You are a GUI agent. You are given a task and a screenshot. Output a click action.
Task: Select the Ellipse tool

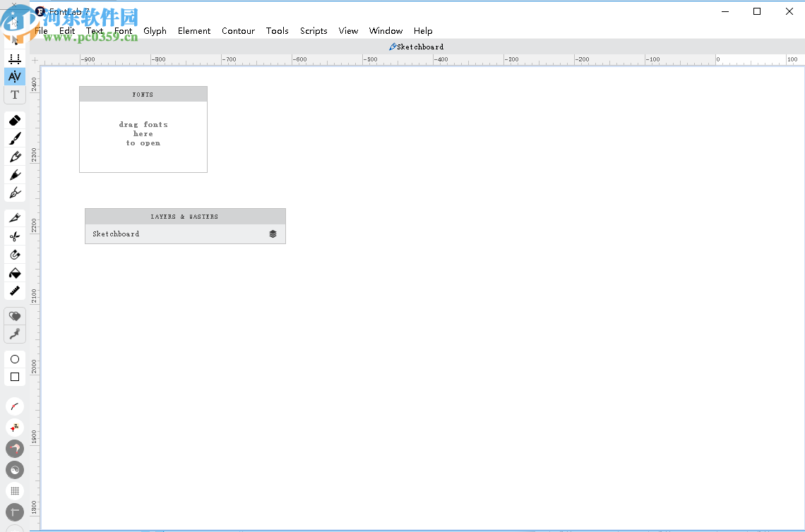click(x=15, y=359)
